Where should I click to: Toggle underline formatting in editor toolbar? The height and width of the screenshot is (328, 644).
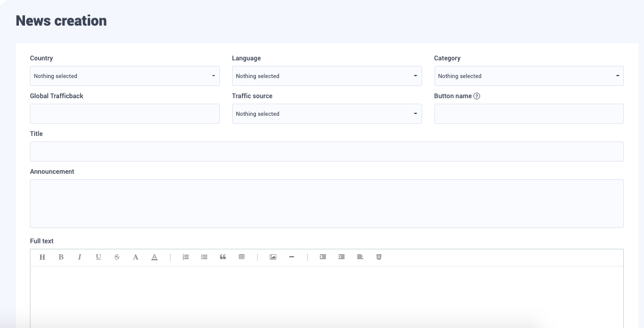pyautogui.click(x=98, y=257)
